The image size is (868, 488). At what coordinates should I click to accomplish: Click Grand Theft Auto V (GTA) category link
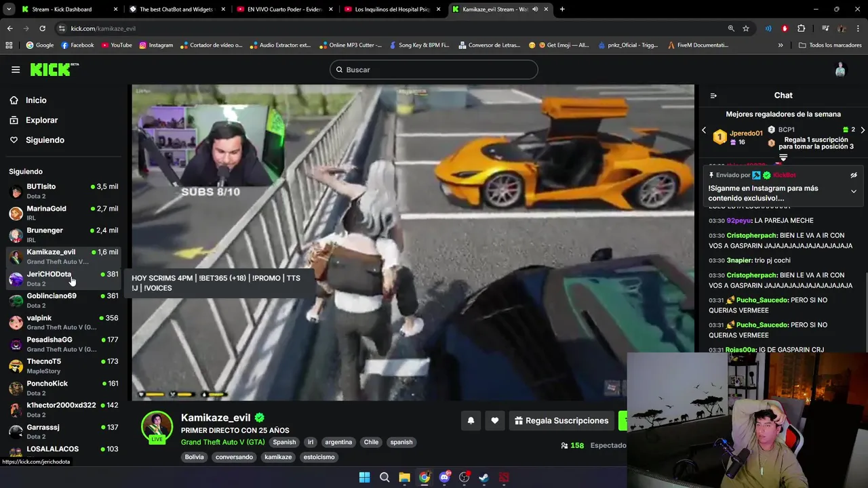point(222,442)
